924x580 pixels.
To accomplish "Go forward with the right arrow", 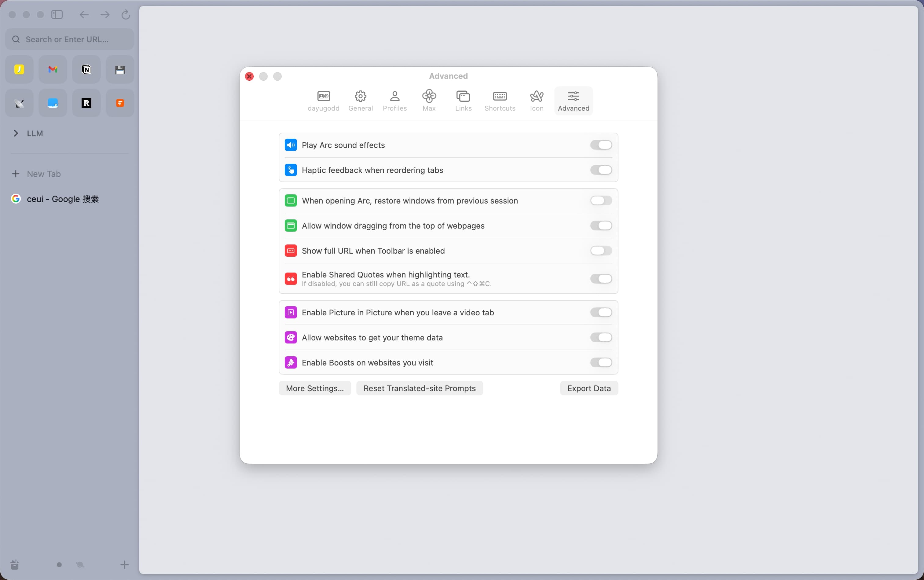I will pyautogui.click(x=105, y=15).
